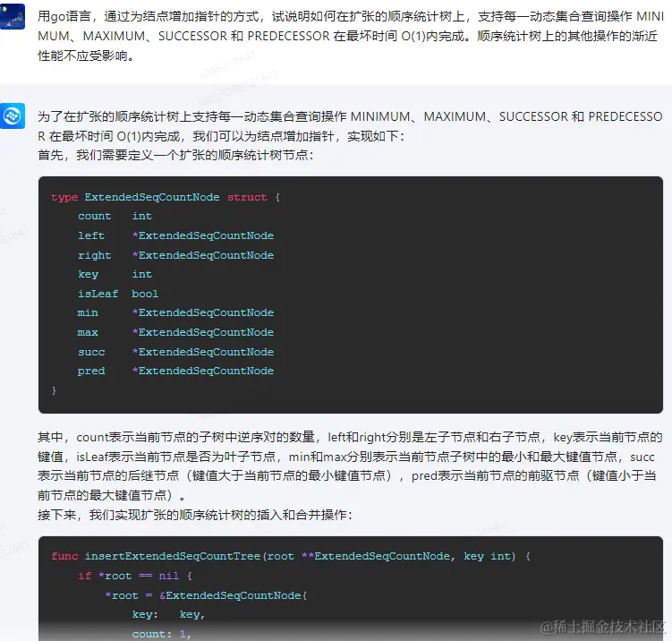Click the 'func insertExtendedSeqCountTree' code line
Screen dimensions: 672x641
pyautogui.click(x=291, y=557)
